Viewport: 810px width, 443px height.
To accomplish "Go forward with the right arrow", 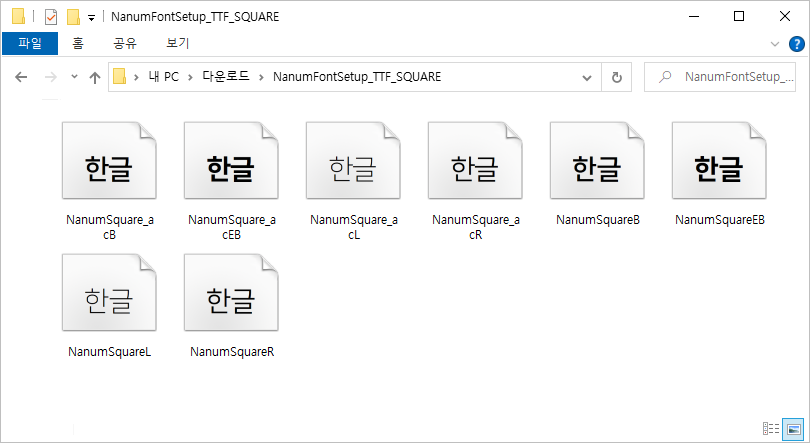I will click(51, 77).
